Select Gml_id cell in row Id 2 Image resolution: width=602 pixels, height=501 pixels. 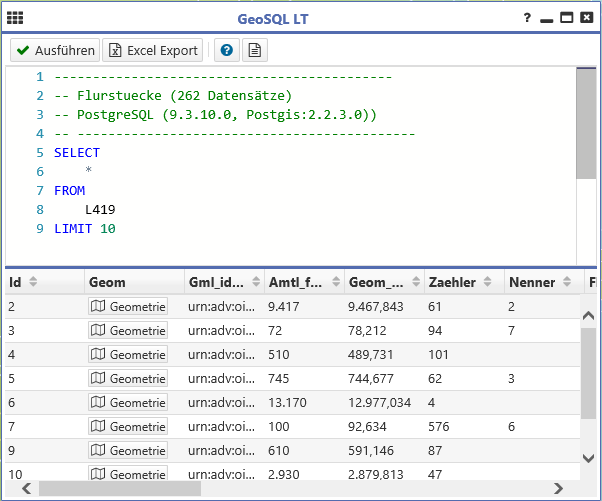(x=221, y=306)
